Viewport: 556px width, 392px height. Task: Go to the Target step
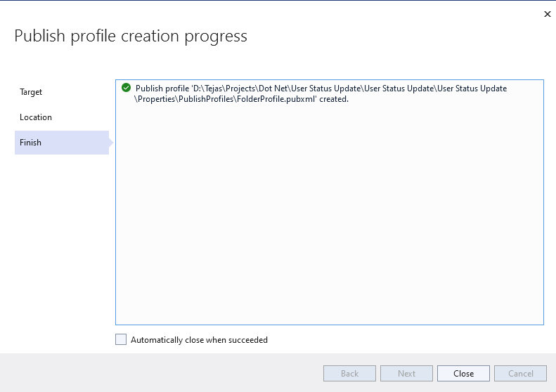31,92
